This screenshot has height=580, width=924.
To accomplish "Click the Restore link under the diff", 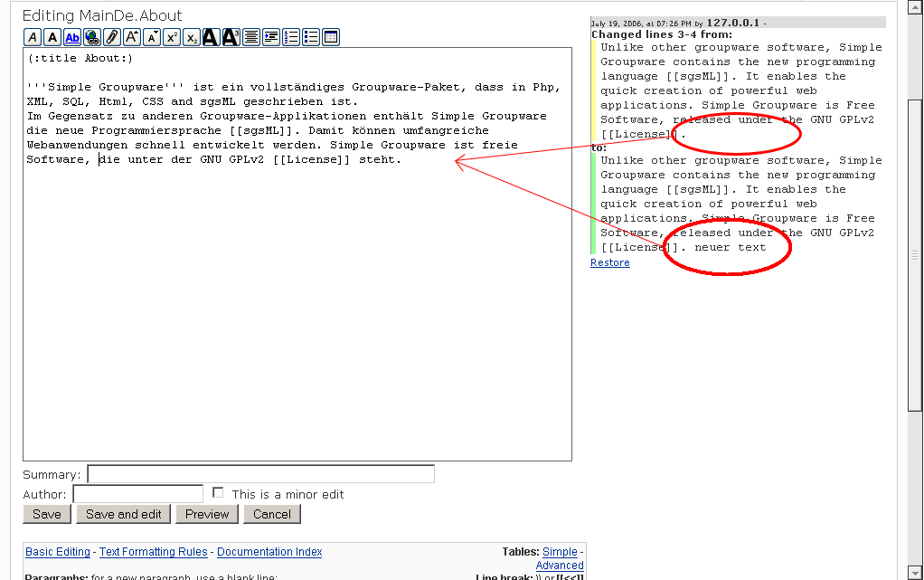I will click(609, 262).
